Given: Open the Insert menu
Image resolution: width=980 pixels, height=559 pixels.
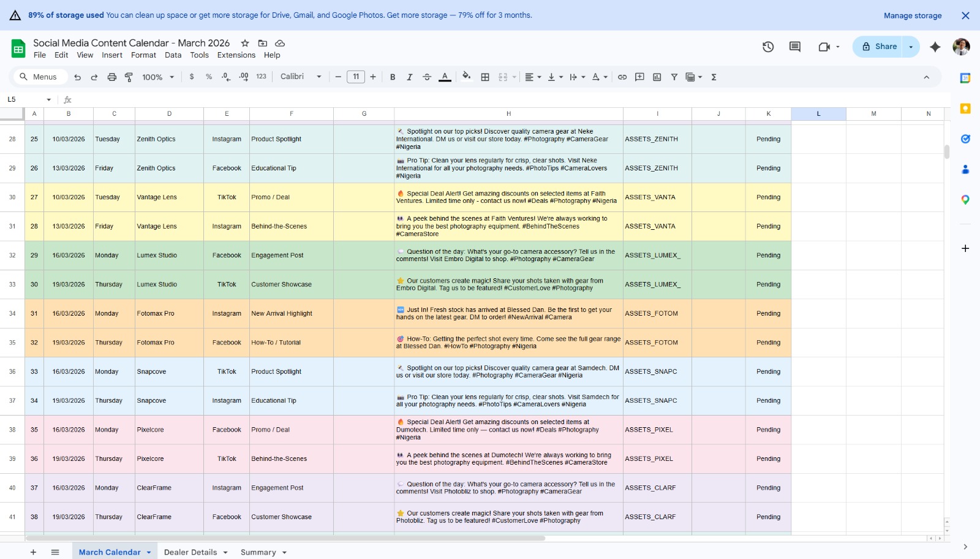Looking at the screenshot, I should coord(112,55).
